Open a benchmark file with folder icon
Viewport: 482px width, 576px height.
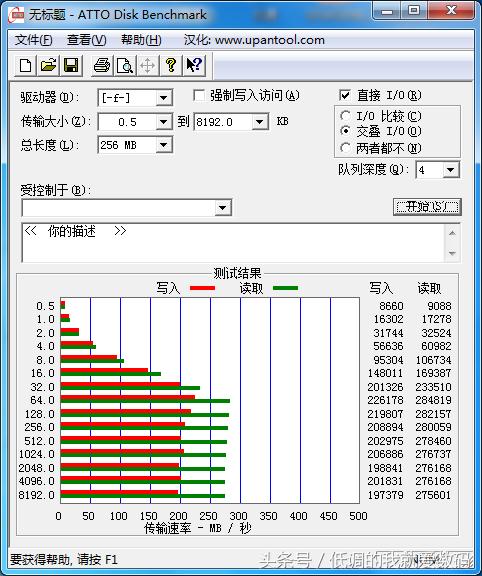48,65
